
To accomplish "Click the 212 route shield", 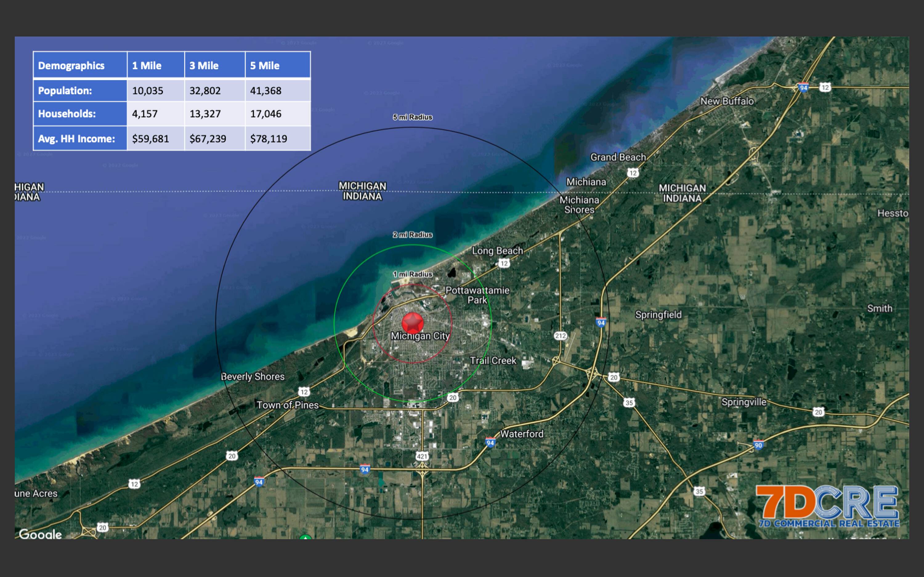I will click(560, 336).
